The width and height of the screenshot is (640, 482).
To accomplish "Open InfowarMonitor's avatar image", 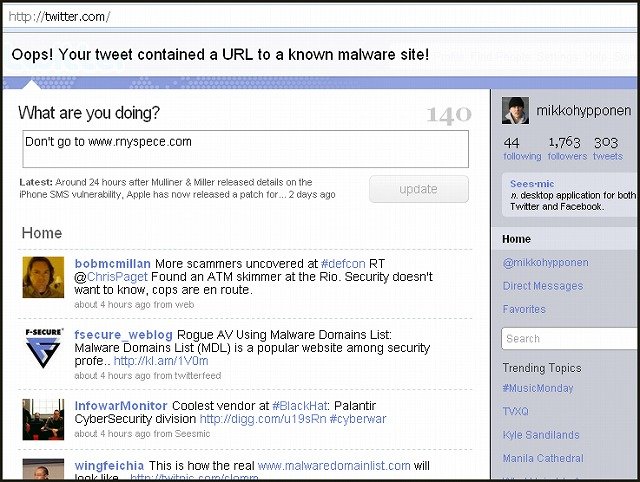I will point(43,420).
